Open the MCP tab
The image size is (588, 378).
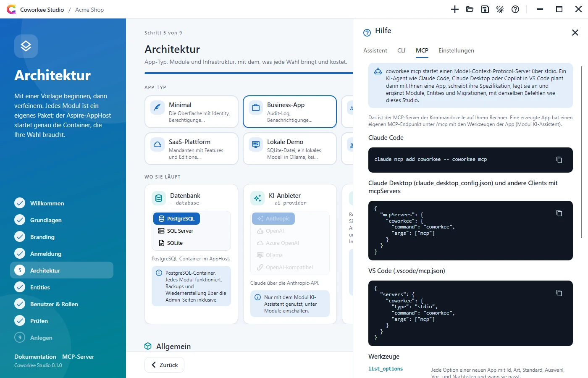(422, 50)
